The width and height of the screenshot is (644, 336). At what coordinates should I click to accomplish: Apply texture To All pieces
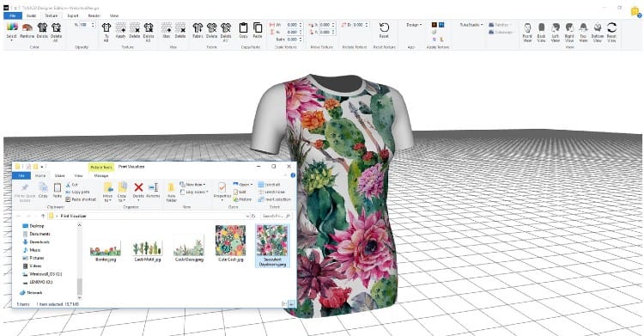[106, 32]
